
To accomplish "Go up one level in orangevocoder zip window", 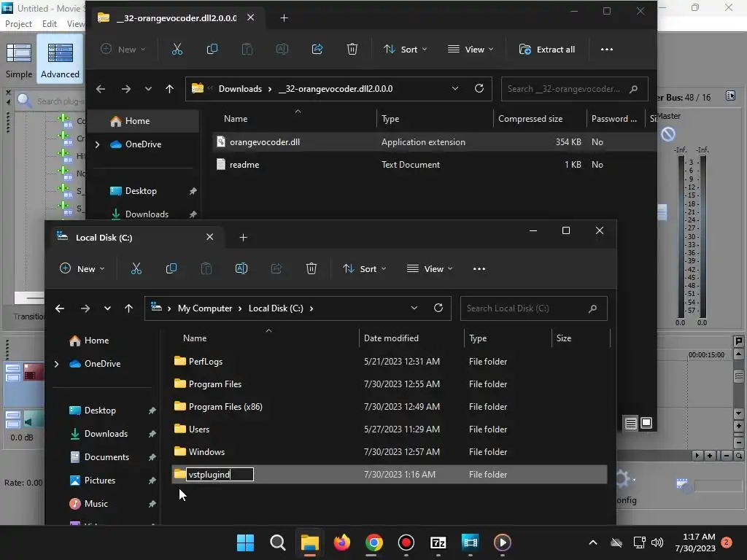I will (169, 88).
